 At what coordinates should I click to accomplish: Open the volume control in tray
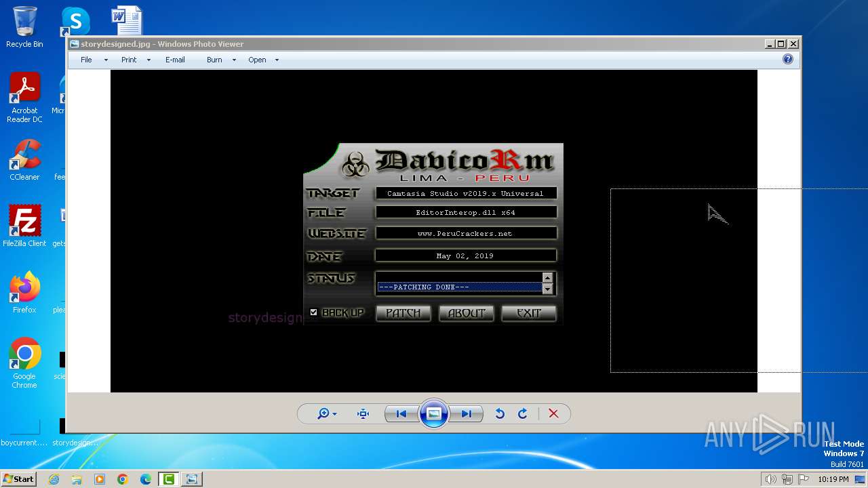[771, 479]
